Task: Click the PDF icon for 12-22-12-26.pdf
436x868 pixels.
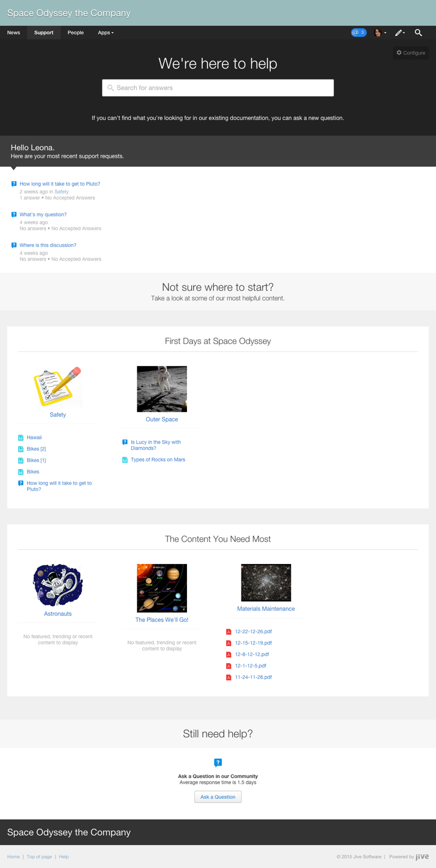Action: pyautogui.click(x=229, y=632)
